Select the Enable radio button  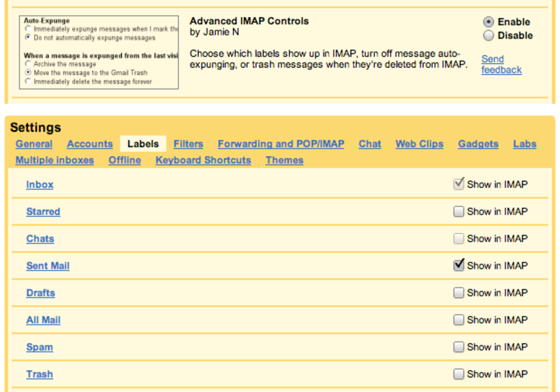(x=489, y=22)
